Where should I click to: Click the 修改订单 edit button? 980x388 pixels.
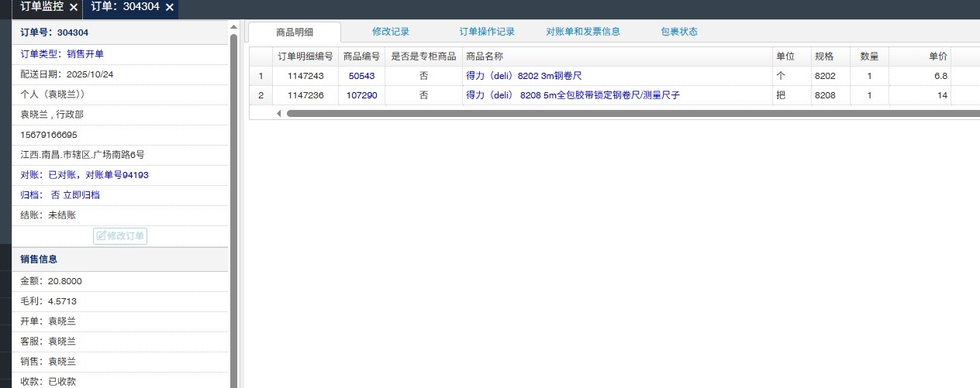click(120, 236)
